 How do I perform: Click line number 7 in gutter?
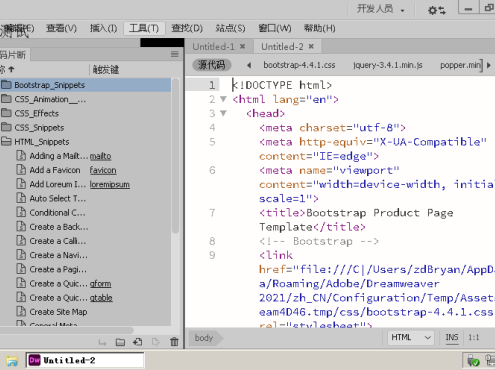[x=212, y=213]
